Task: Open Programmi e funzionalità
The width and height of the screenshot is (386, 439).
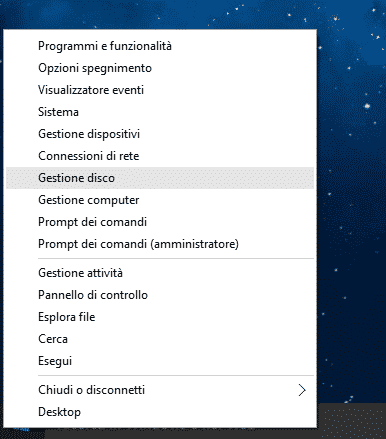Action: (160, 46)
